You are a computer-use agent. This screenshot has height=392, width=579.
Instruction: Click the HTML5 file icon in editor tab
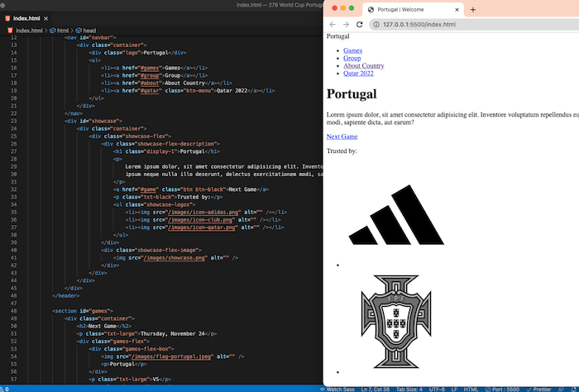coord(7,18)
